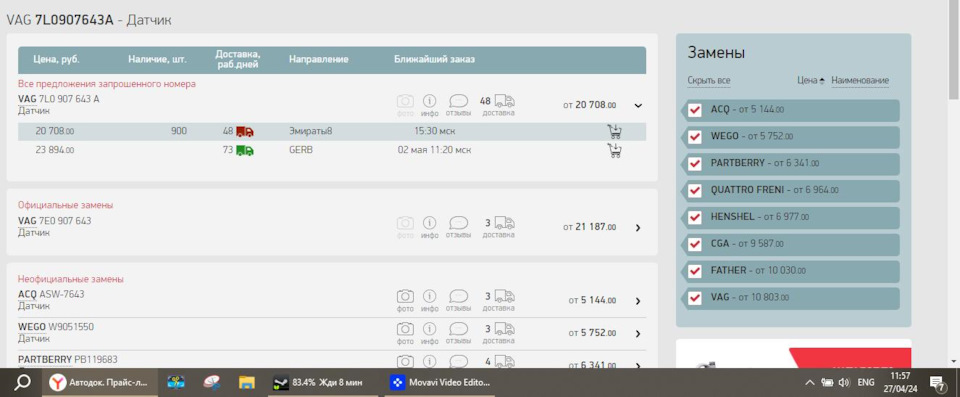View photo of ACQ ASW-7643

[x=405, y=301]
